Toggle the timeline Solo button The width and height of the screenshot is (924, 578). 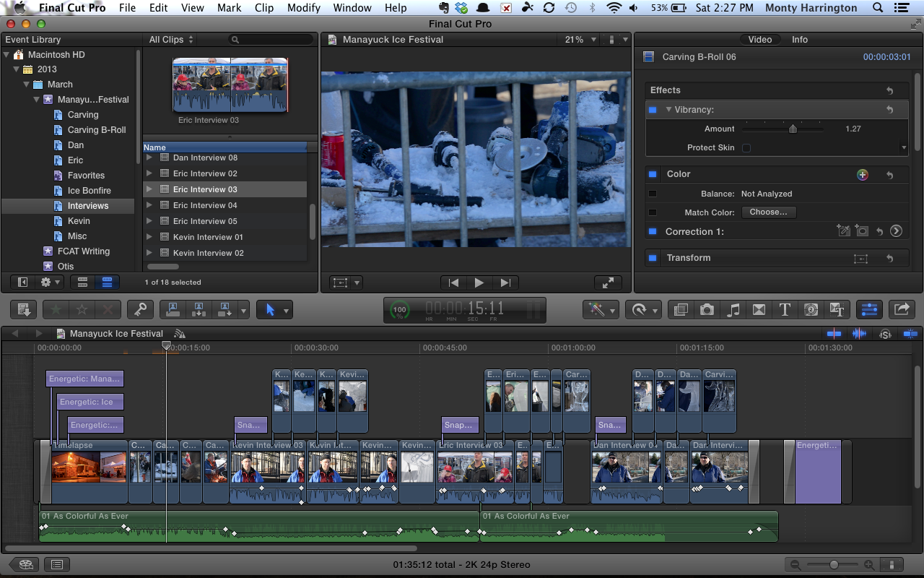[x=885, y=334]
